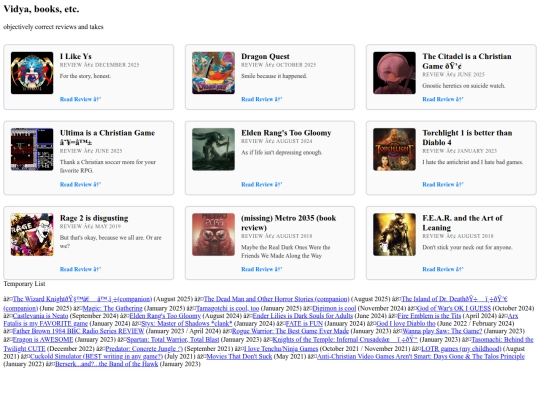Viewport: 540px width, 405px height.
Task: Click the F.E.A.R. soldier cover thumbnail
Action: point(394,235)
